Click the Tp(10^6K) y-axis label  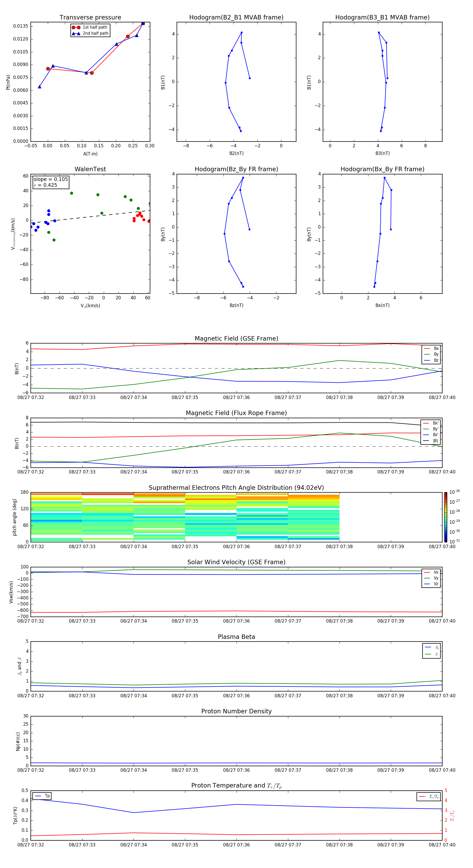15,816
